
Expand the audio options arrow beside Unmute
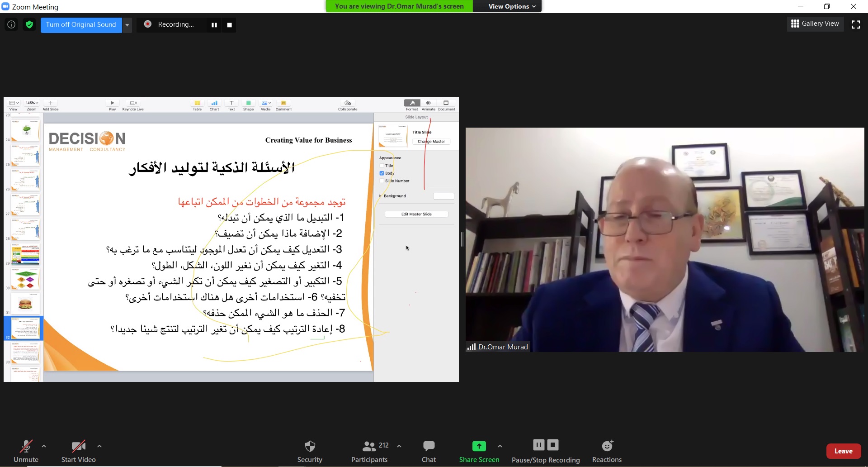click(44, 446)
